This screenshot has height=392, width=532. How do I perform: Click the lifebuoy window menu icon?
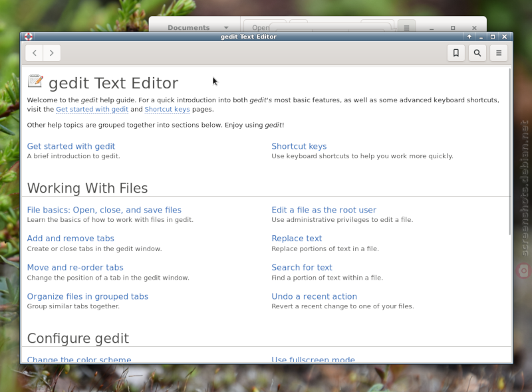(29, 37)
